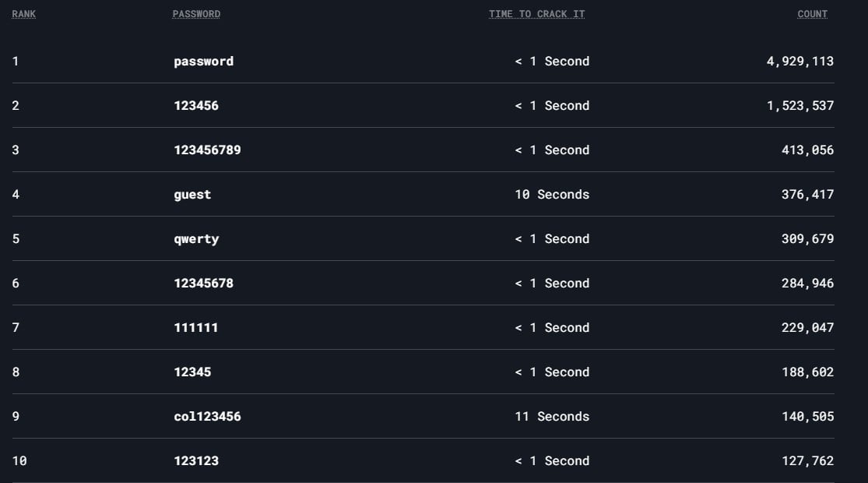Click the '10 Seconds' crack time for guest
Screen dimensions: 868x483
(552, 195)
